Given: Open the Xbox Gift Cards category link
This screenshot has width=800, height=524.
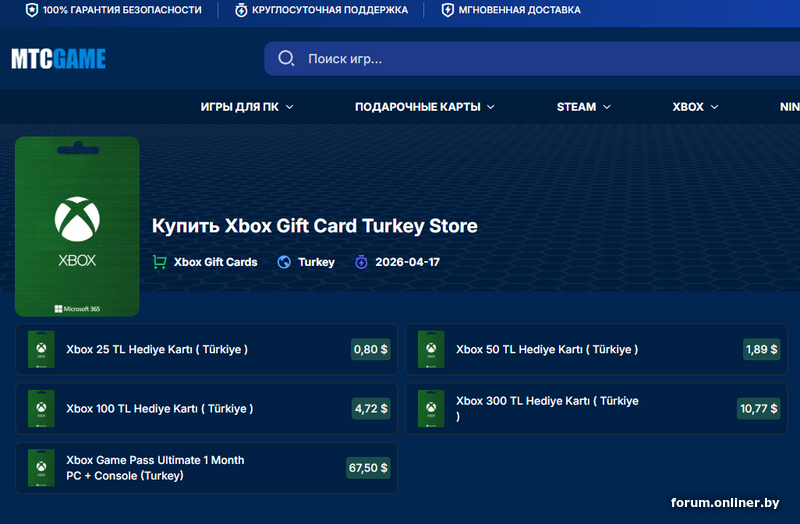Looking at the screenshot, I should coord(215,262).
